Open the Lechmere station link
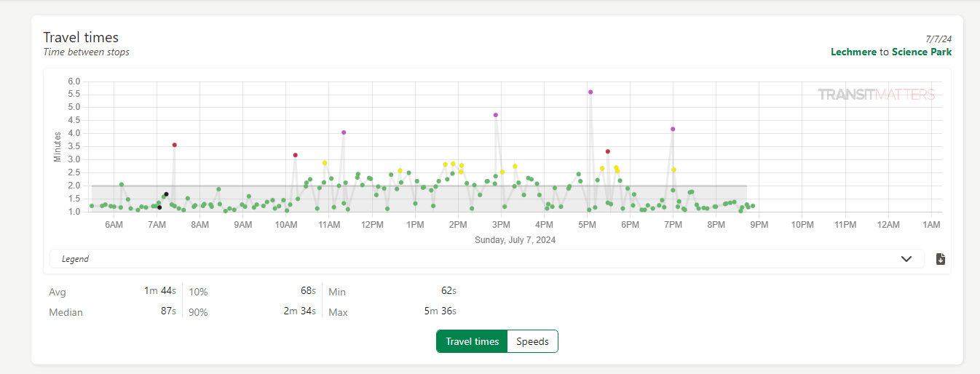 (x=853, y=52)
